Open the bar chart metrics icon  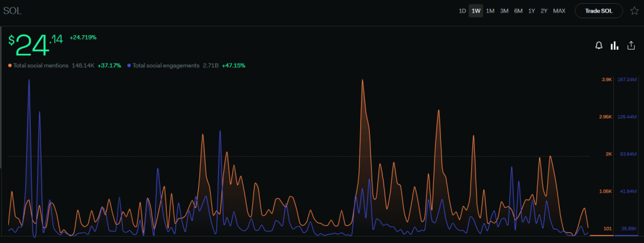click(614, 45)
